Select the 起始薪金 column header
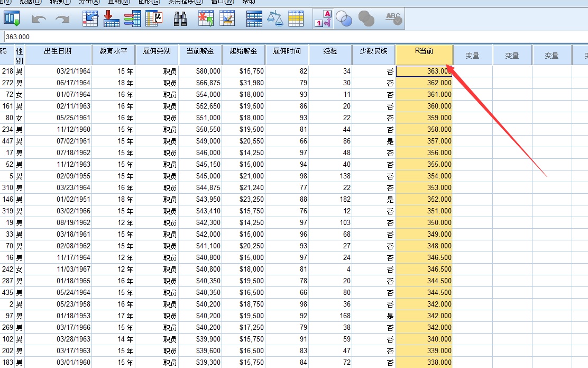The height and width of the screenshot is (368, 588). point(243,55)
